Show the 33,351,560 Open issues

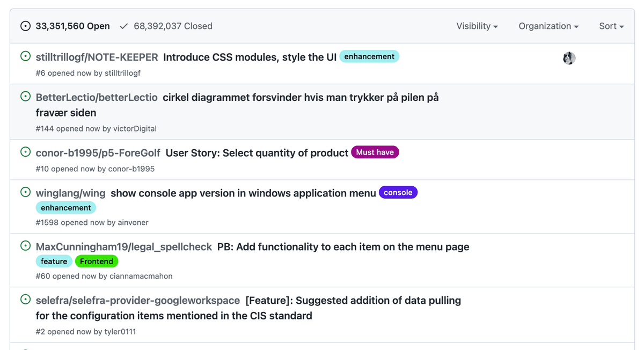65,26
